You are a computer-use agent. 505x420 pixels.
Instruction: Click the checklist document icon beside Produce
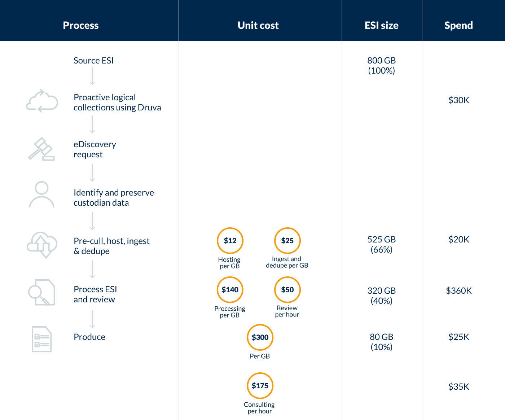[41, 339]
